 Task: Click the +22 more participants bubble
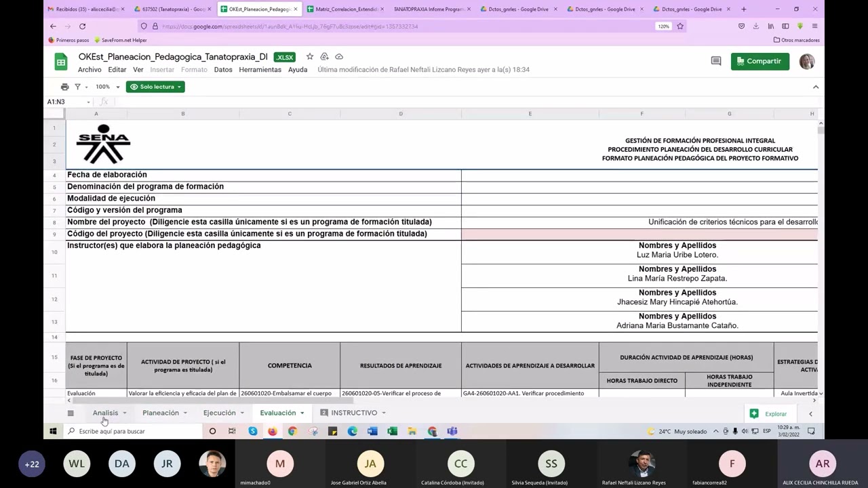tap(31, 464)
